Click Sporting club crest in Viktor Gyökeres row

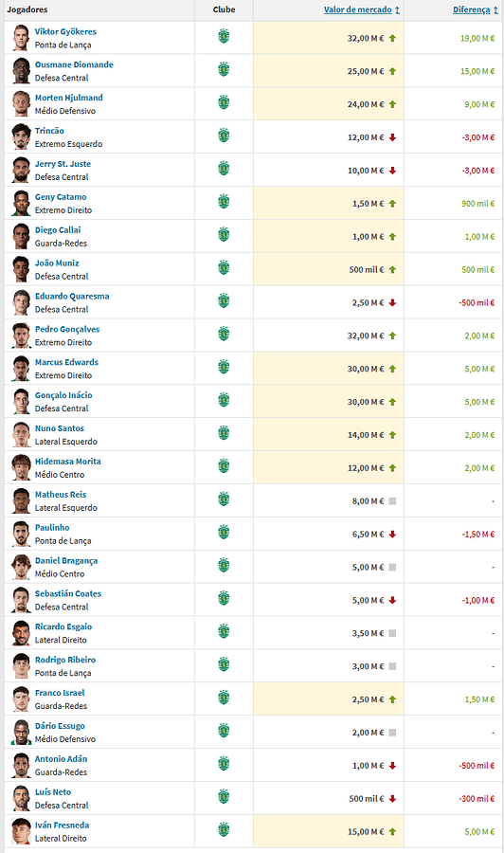pos(224,37)
